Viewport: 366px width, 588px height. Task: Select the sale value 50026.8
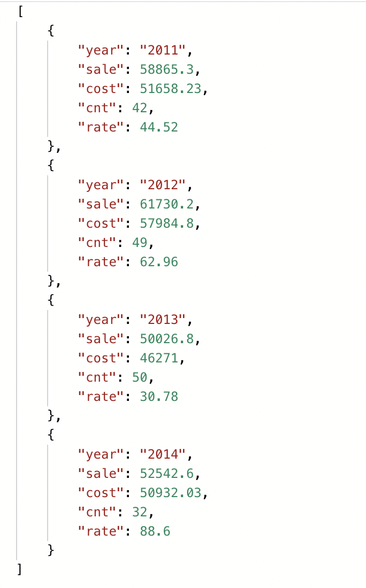166,338
